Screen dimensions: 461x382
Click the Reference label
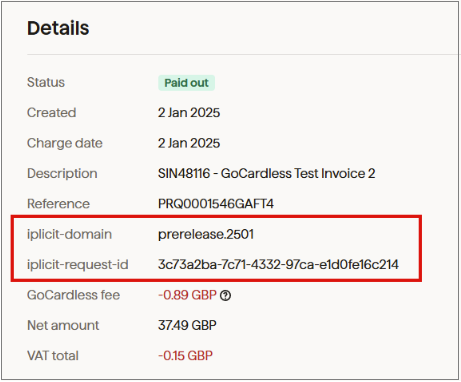point(58,204)
